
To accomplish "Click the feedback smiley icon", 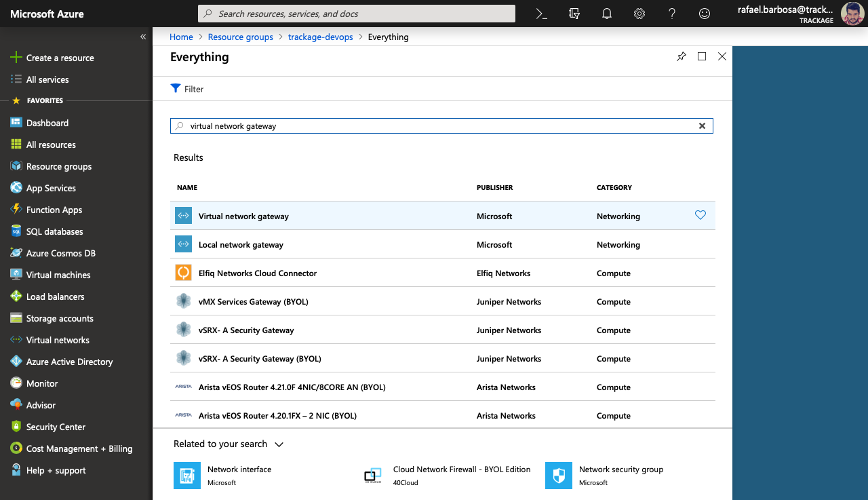I will (x=705, y=14).
